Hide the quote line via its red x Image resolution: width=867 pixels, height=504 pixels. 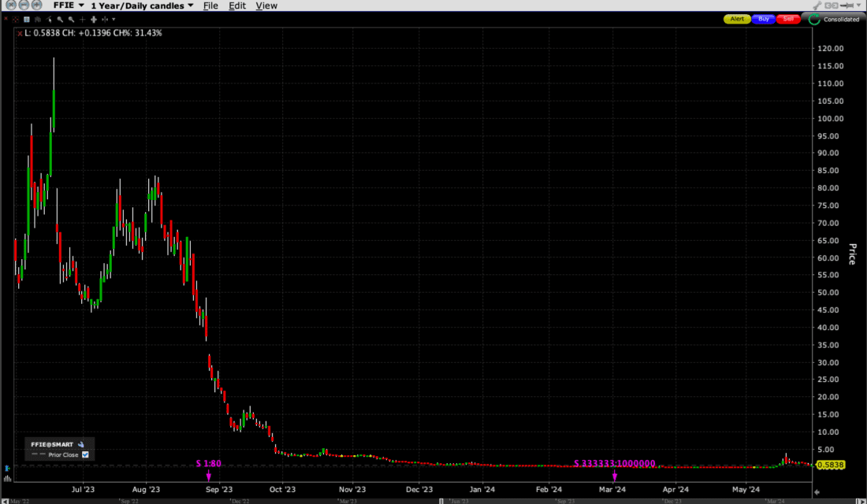20,33
